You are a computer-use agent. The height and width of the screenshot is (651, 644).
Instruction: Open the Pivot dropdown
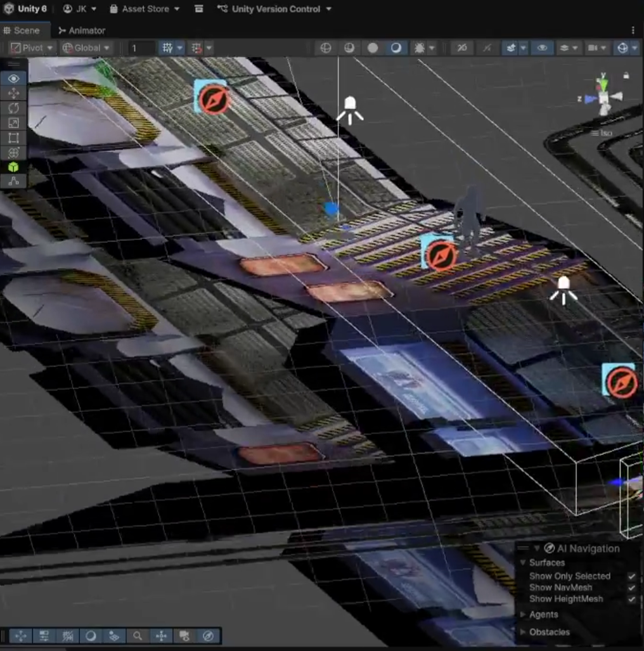click(32, 48)
